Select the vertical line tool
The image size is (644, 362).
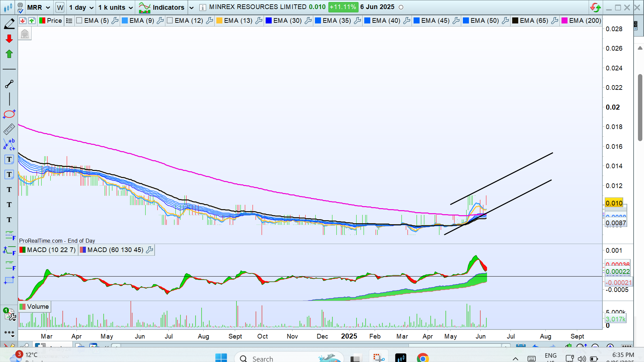click(9, 99)
